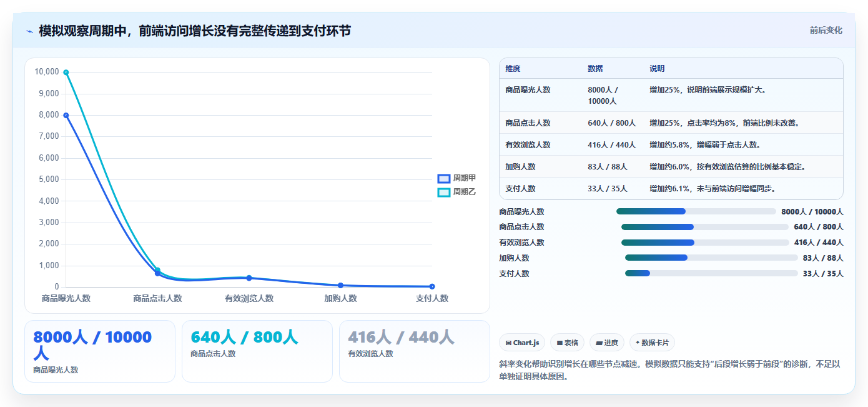Click the 商品点击人数 progress bar
The image size is (868, 407).
pyautogui.click(x=705, y=227)
